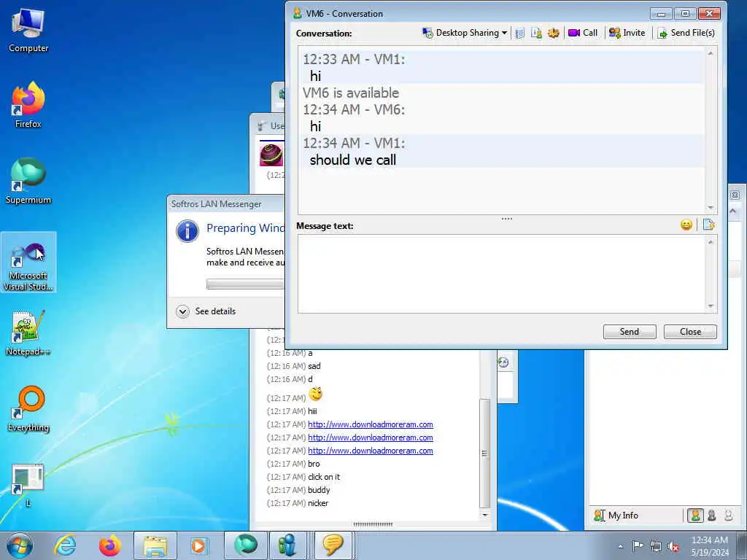Click the blue info icon in Softros dialog

(187, 231)
